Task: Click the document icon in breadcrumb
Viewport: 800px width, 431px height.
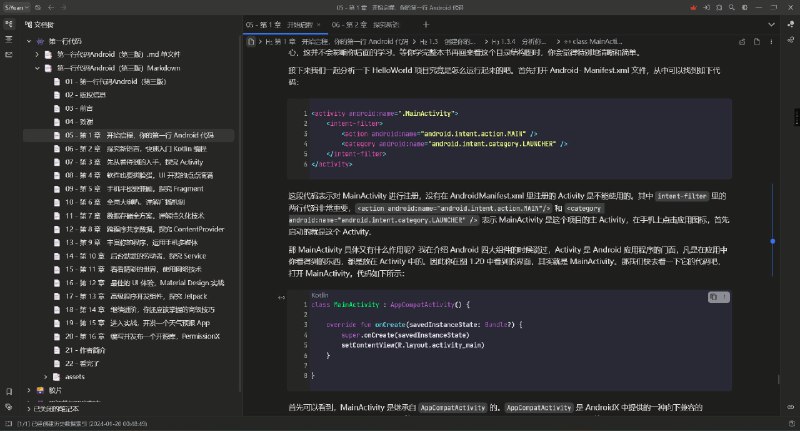Action: click(x=251, y=42)
